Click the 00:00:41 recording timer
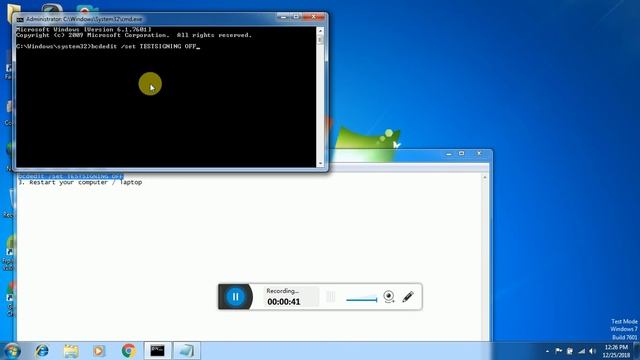The image size is (640, 360). coord(284,302)
